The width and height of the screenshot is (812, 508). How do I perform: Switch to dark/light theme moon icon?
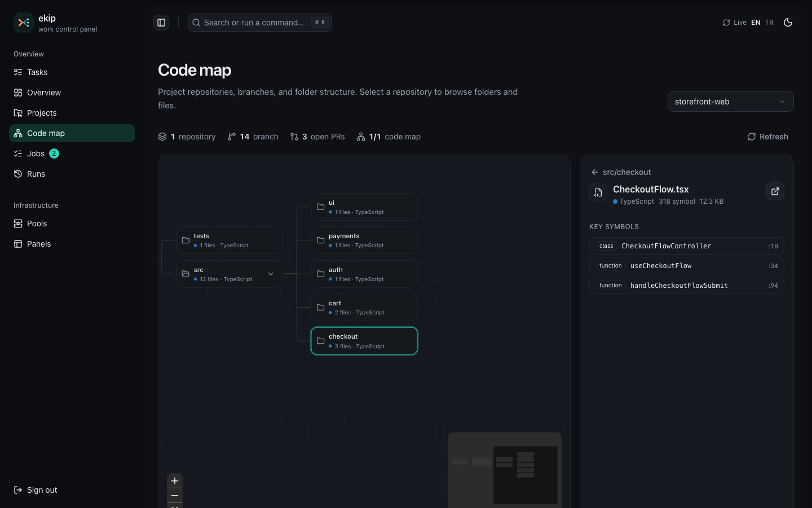pos(788,23)
